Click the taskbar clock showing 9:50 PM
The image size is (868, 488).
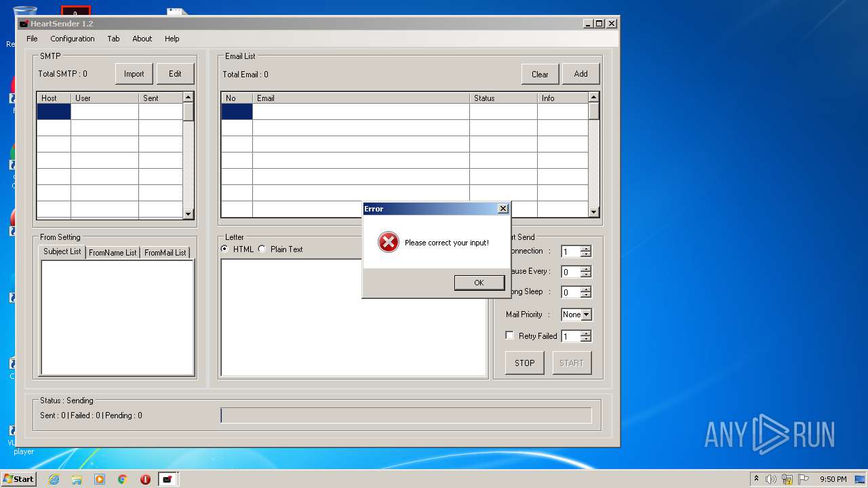(x=833, y=479)
